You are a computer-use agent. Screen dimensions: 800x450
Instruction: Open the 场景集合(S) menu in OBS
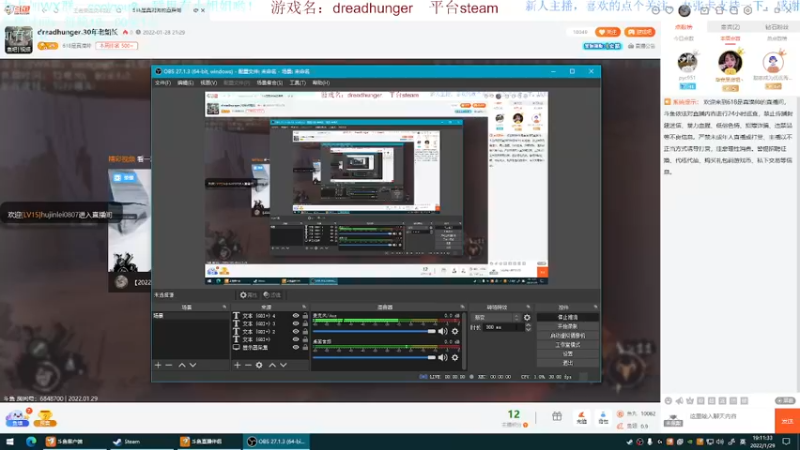pos(269,83)
